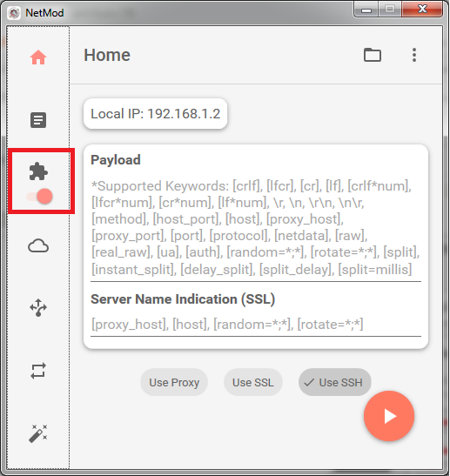
Task: Open the cloud sidebar icon
Action: click(38, 246)
